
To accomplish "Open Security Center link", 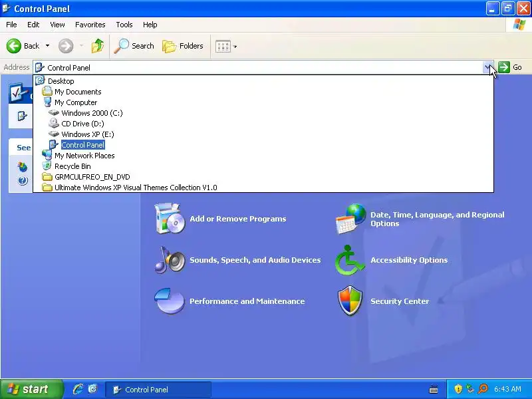I will tap(400, 301).
